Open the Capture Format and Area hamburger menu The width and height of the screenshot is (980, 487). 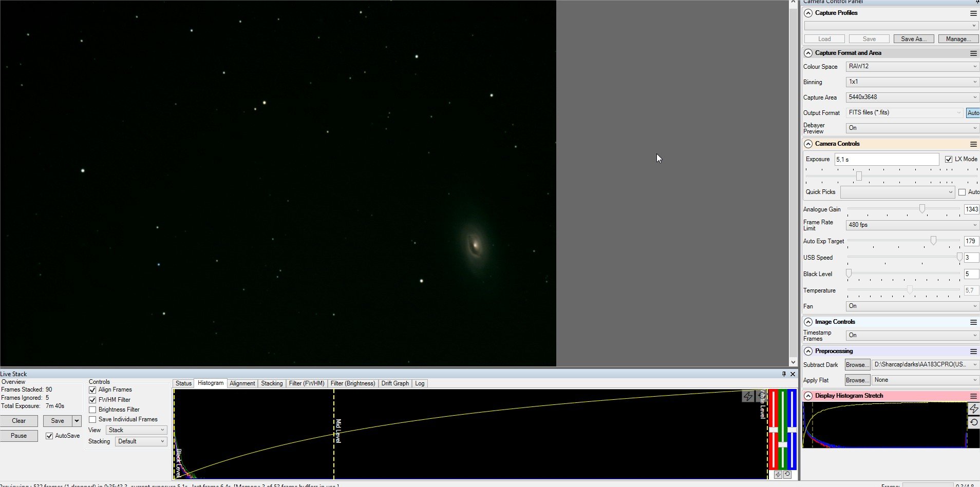pos(973,53)
